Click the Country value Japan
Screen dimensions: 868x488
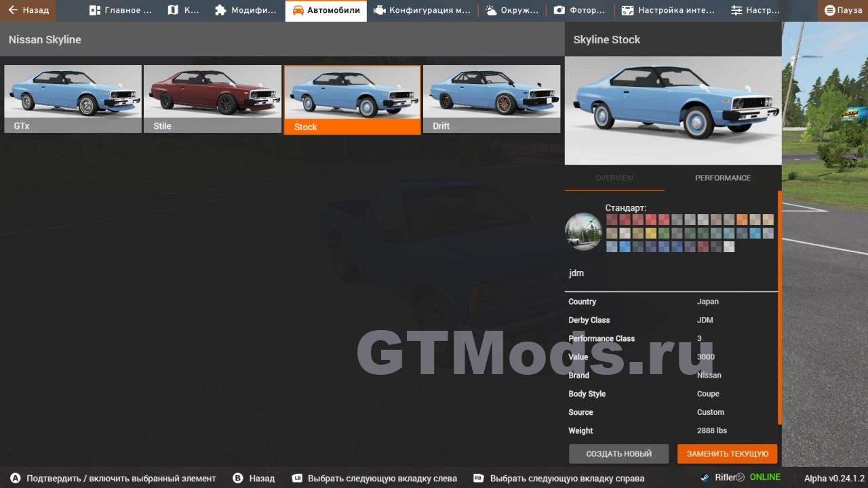[x=707, y=302]
